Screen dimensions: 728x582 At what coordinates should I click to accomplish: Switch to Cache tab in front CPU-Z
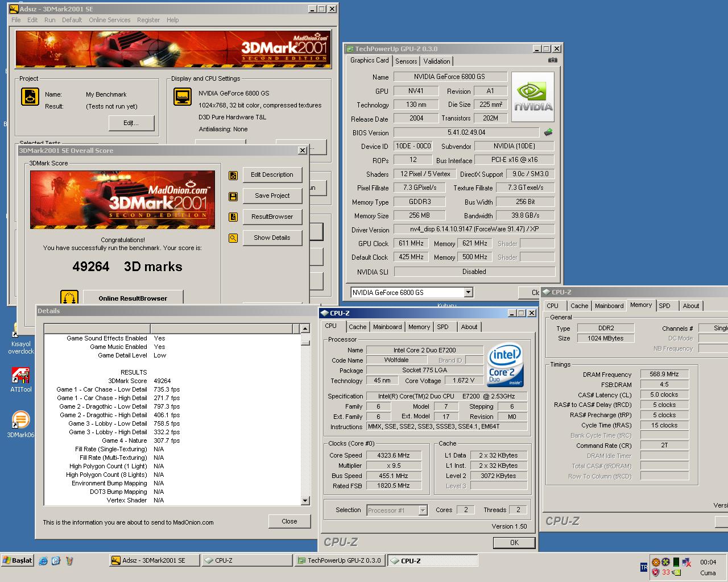pyautogui.click(x=357, y=327)
